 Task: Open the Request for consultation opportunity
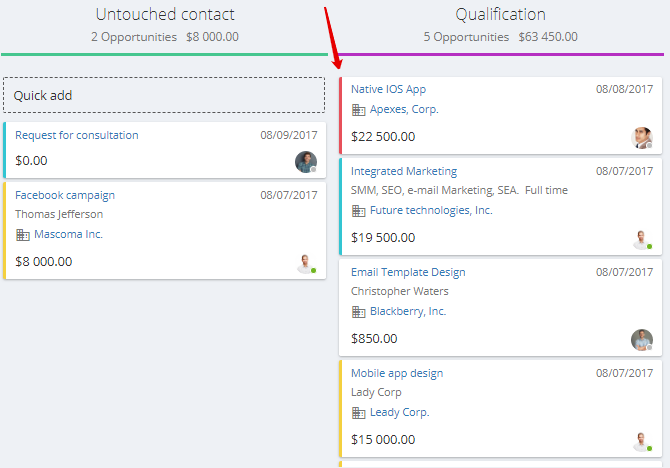click(x=76, y=135)
